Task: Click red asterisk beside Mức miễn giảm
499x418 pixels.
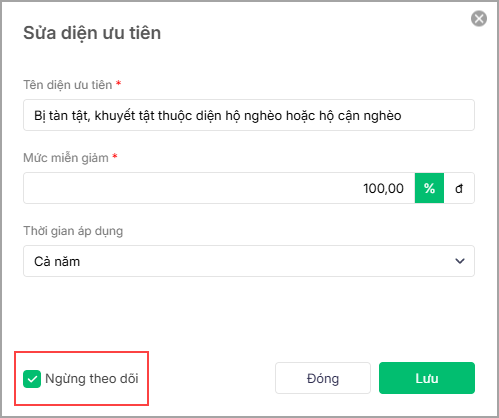Action: coord(115,156)
